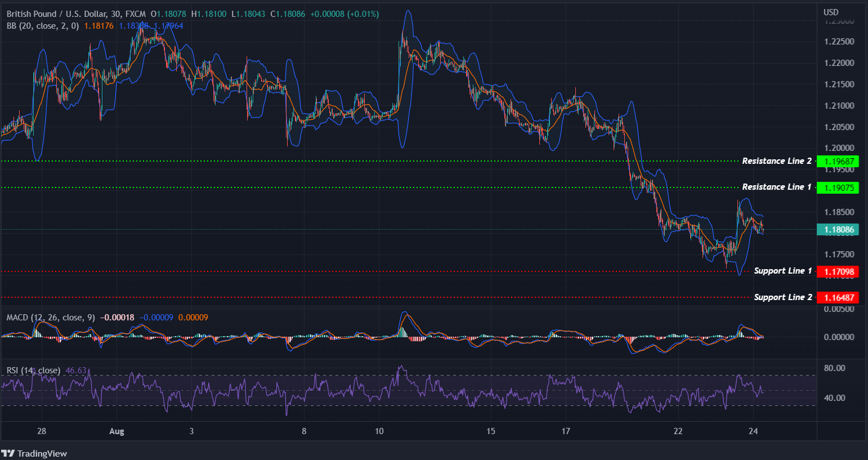This screenshot has height=460, width=868.
Task: Click the Resistance Line 2 price label 1.19687
Action: pyautogui.click(x=838, y=161)
